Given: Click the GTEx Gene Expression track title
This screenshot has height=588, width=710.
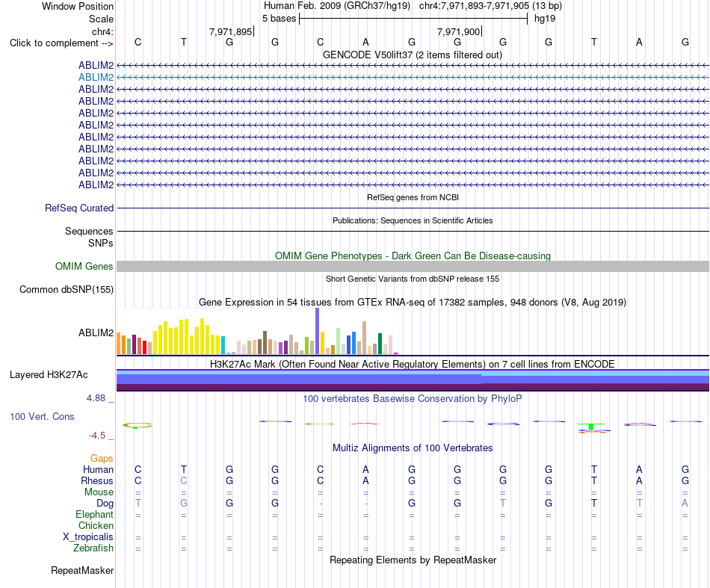Looking at the screenshot, I should [x=413, y=303].
